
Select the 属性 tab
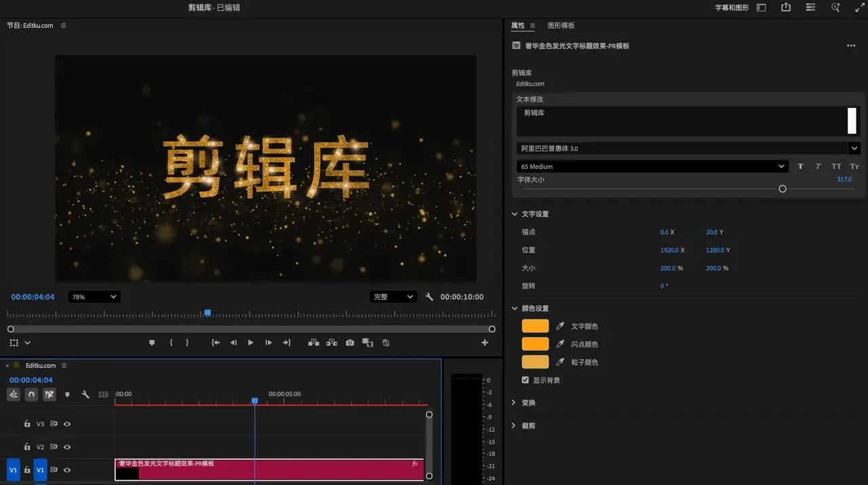click(517, 25)
